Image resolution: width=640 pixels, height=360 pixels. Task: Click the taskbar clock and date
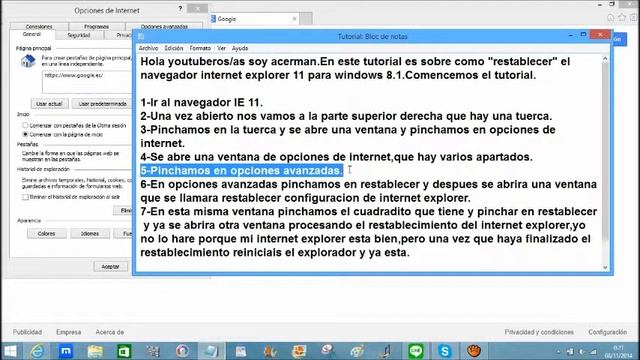click(618, 351)
